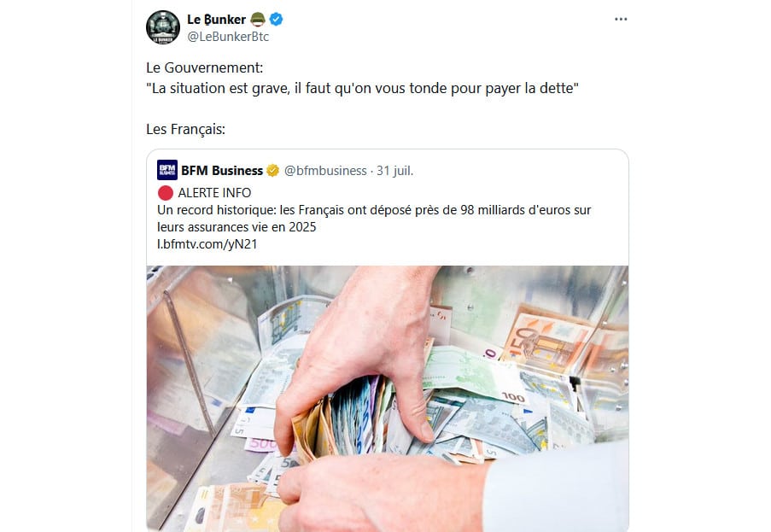Screen dimensions: 771x532
Task: Click the 31 juil. timestamp
Action: (x=394, y=171)
